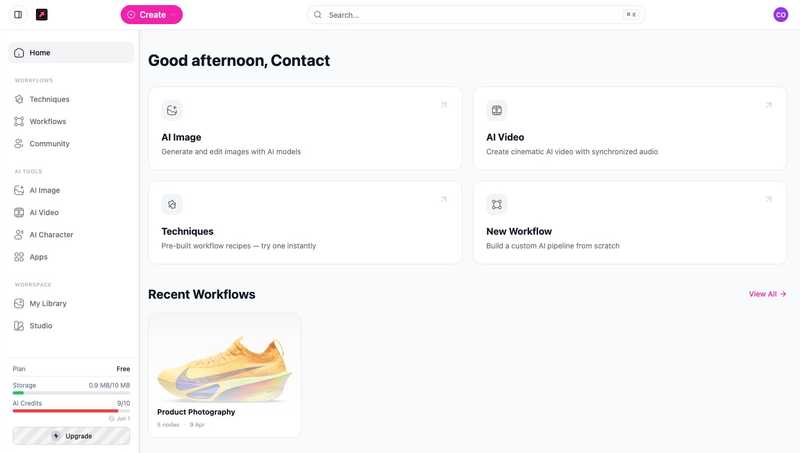Image resolution: width=800 pixels, height=453 pixels.
Task: Open Community sidebar icon
Action: pos(19,144)
